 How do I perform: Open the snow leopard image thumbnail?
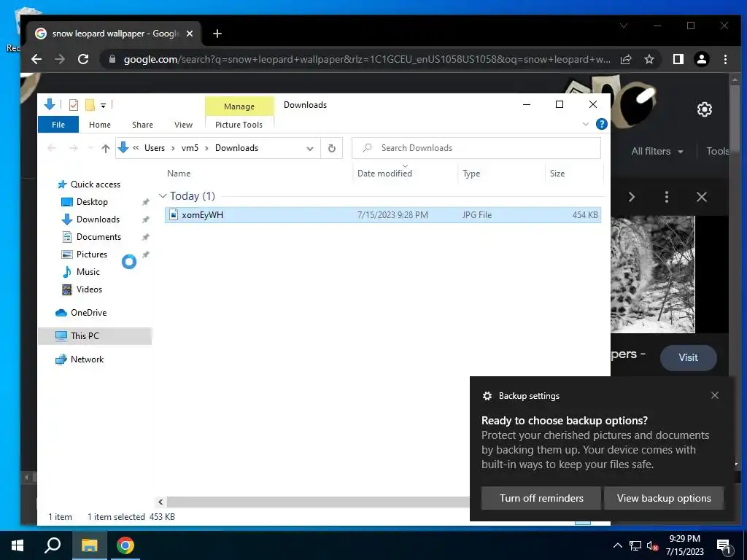(653, 274)
